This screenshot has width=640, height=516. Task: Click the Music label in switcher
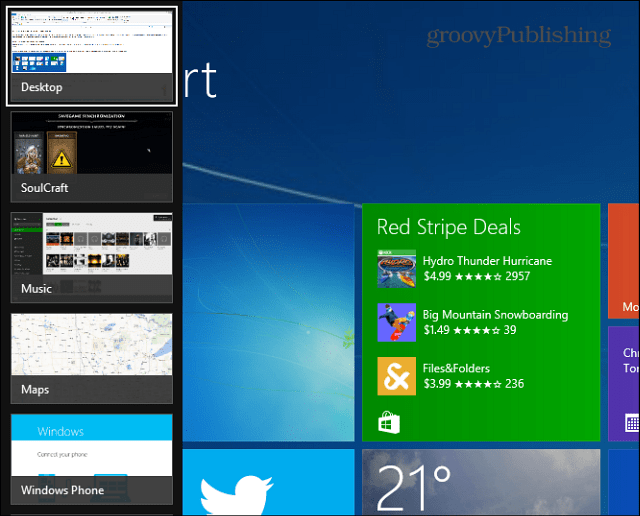click(x=36, y=289)
